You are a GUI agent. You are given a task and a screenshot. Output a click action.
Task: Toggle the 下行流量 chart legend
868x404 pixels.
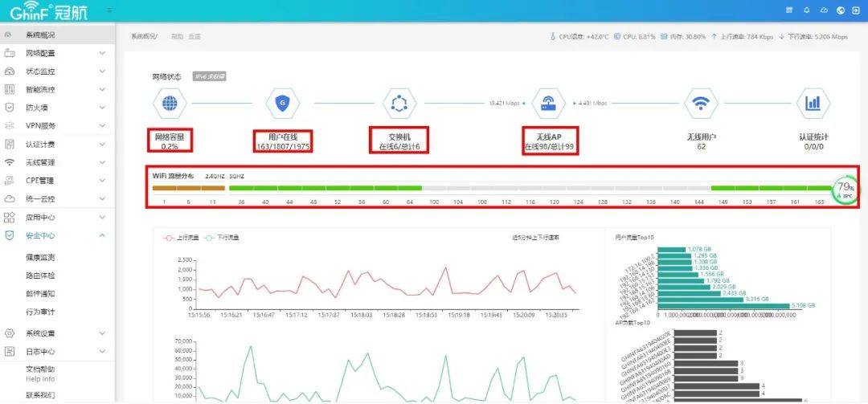(221, 238)
